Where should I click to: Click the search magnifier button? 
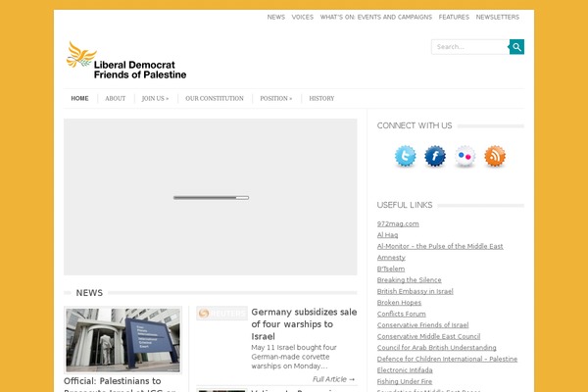click(x=516, y=47)
